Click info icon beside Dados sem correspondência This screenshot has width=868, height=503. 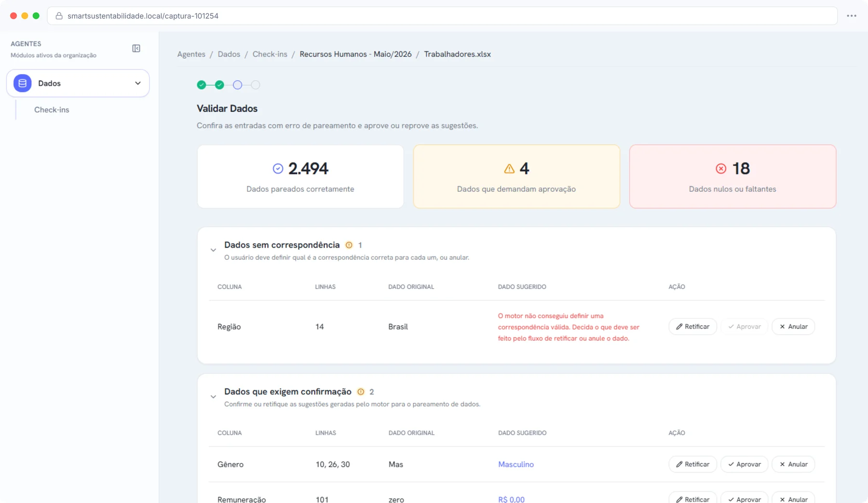point(349,245)
